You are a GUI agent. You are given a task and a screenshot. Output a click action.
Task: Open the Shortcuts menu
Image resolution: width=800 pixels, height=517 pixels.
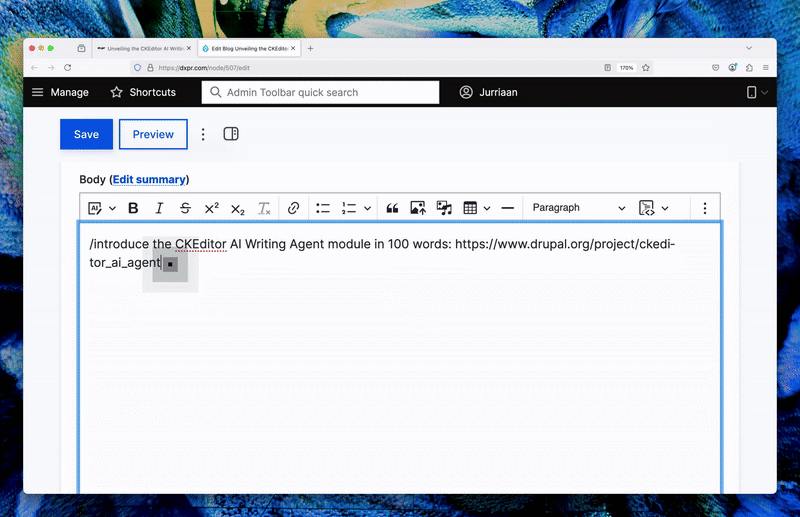pos(143,92)
